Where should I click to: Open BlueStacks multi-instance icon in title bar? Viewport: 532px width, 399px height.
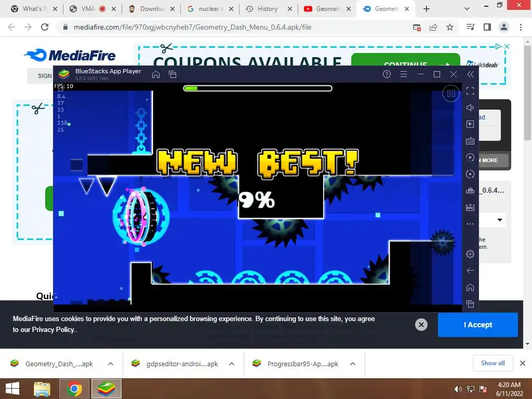point(172,74)
